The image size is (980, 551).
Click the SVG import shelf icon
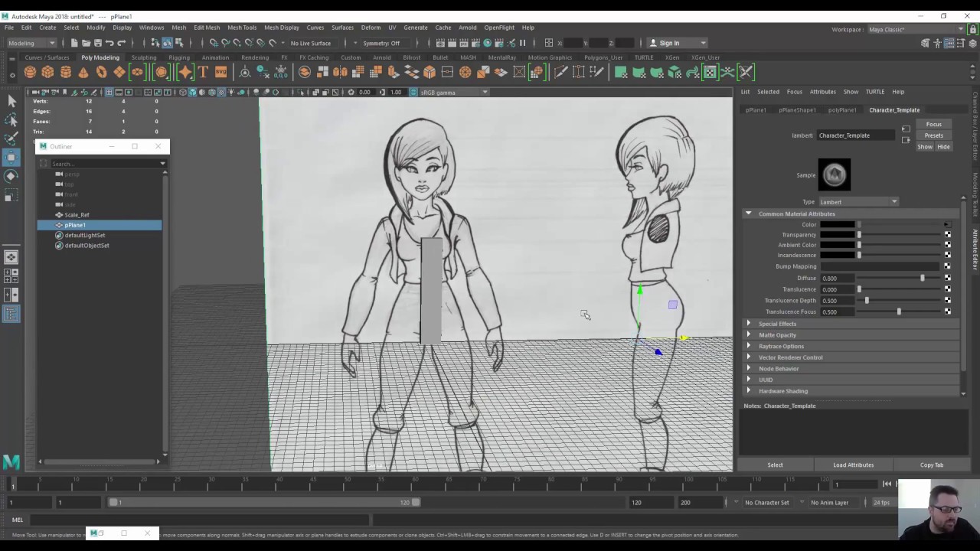click(x=220, y=72)
